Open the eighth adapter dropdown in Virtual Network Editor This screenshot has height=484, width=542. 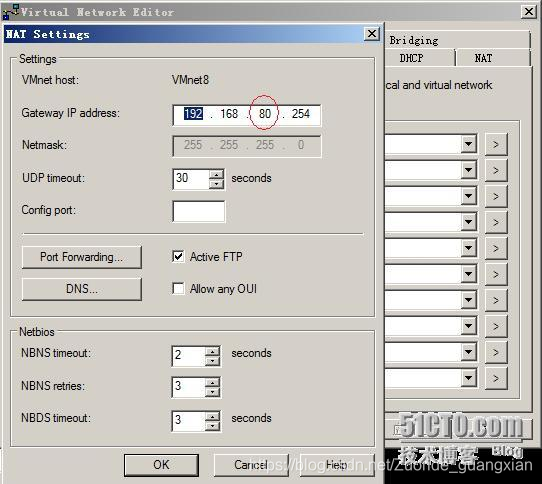(468, 326)
